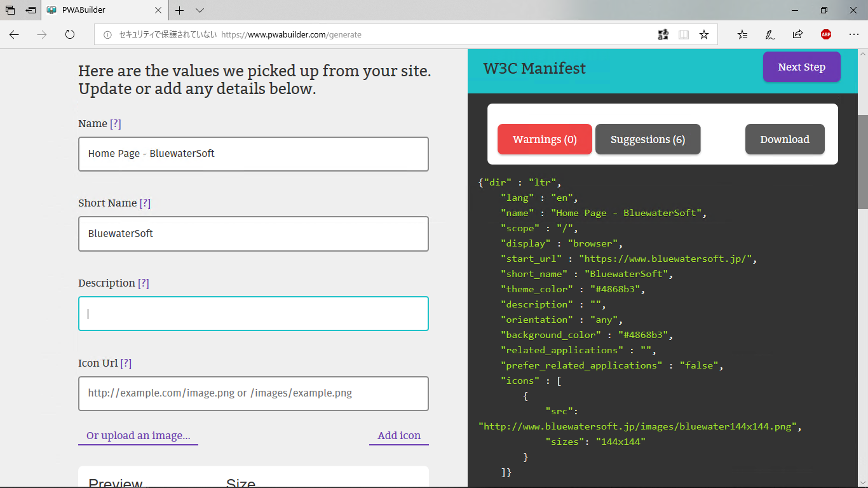Go back to the previous page
Image resolution: width=868 pixels, height=488 pixels.
(14, 35)
